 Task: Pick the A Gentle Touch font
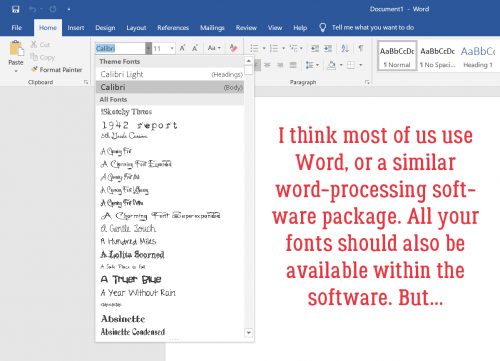pos(170,229)
